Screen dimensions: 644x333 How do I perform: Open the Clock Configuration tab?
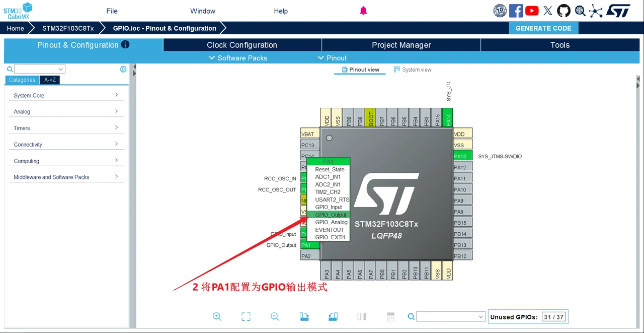242,45
